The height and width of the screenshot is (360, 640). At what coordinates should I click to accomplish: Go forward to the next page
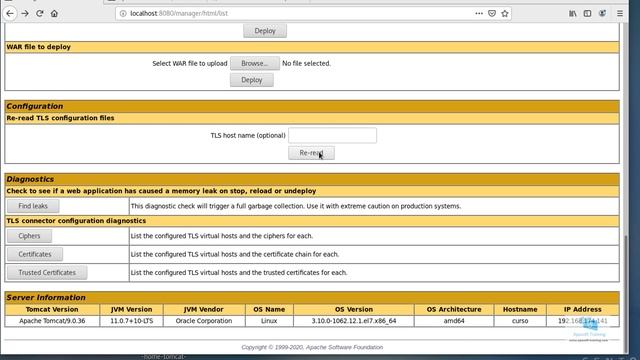click(x=25, y=13)
